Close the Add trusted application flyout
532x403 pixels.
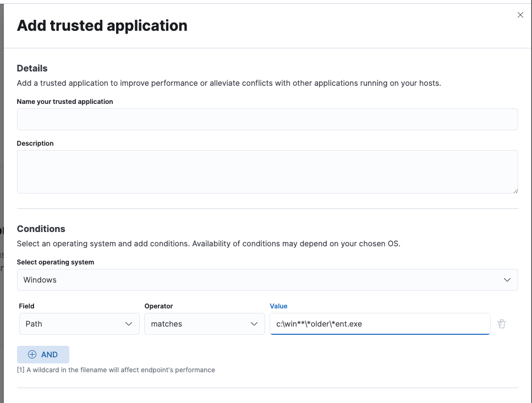(x=520, y=15)
